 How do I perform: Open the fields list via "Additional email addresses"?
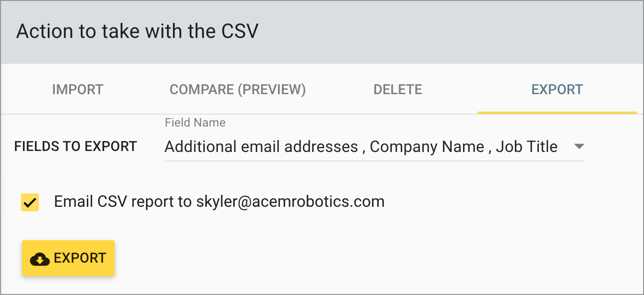tap(261, 147)
